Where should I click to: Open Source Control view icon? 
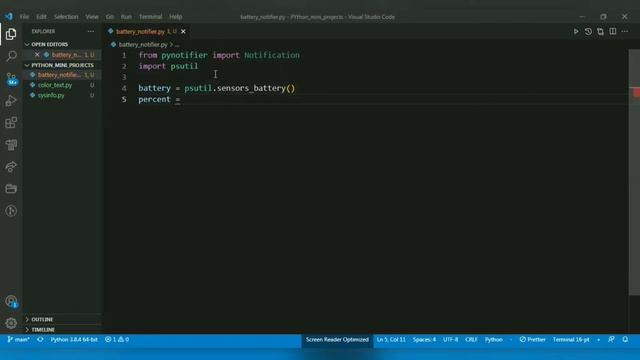pos(11,79)
